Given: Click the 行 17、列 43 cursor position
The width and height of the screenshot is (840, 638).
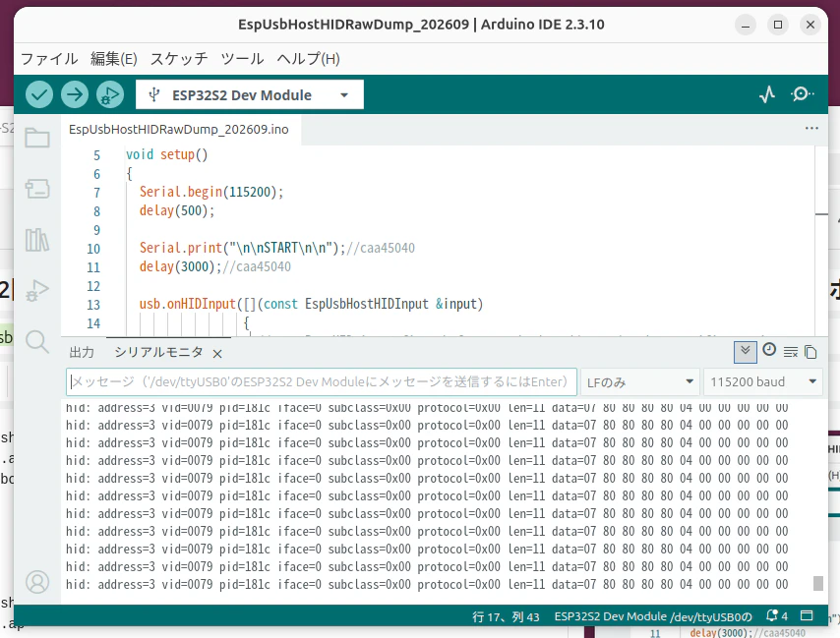Looking at the screenshot, I should pos(506,616).
